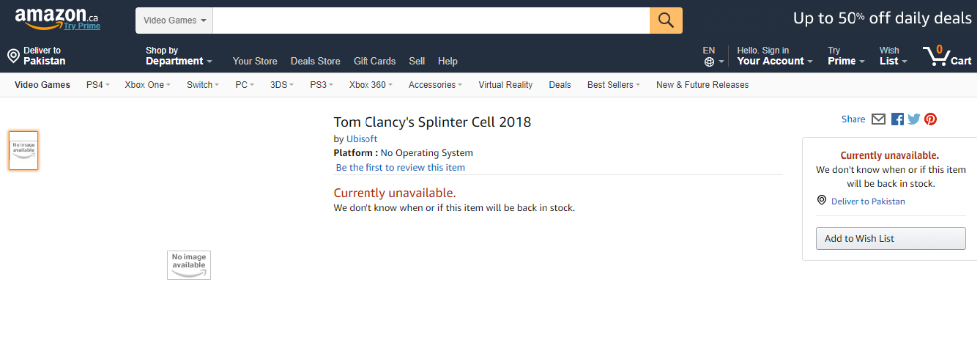The height and width of the screenshot is (337, 980).
Task: Open the Virtual Reality section
Action: point(505,85)
